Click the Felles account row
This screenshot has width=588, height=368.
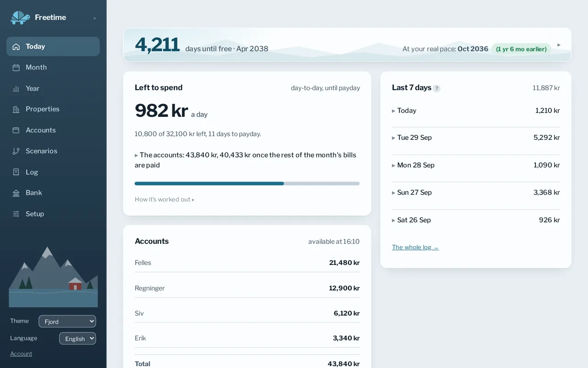tap(247, 263)
